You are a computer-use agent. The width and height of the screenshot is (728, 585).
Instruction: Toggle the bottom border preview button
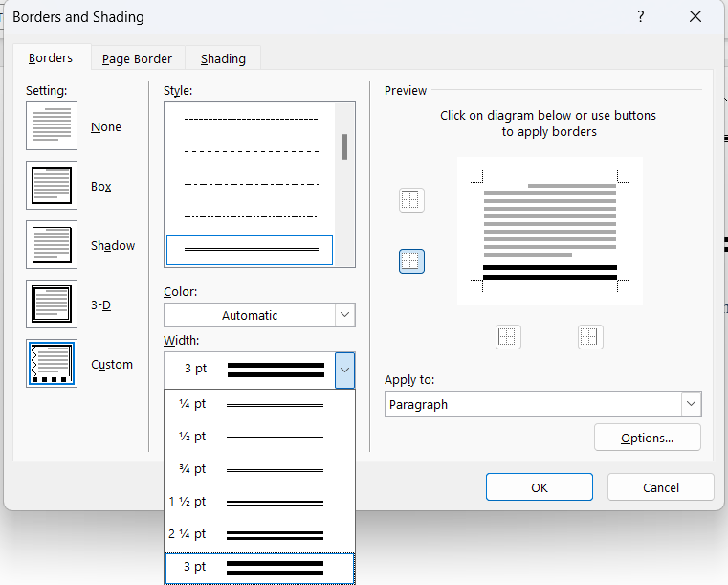411,261
